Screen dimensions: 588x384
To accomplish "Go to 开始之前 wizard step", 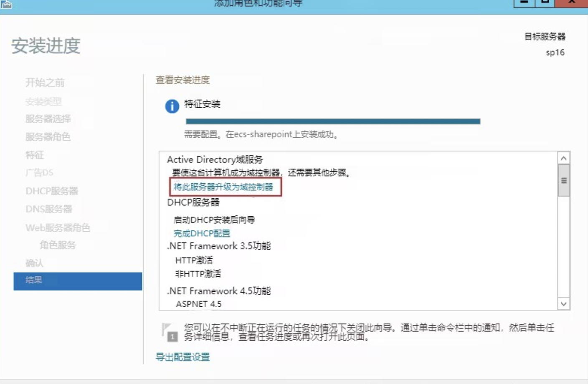I will tap(45, 83).
